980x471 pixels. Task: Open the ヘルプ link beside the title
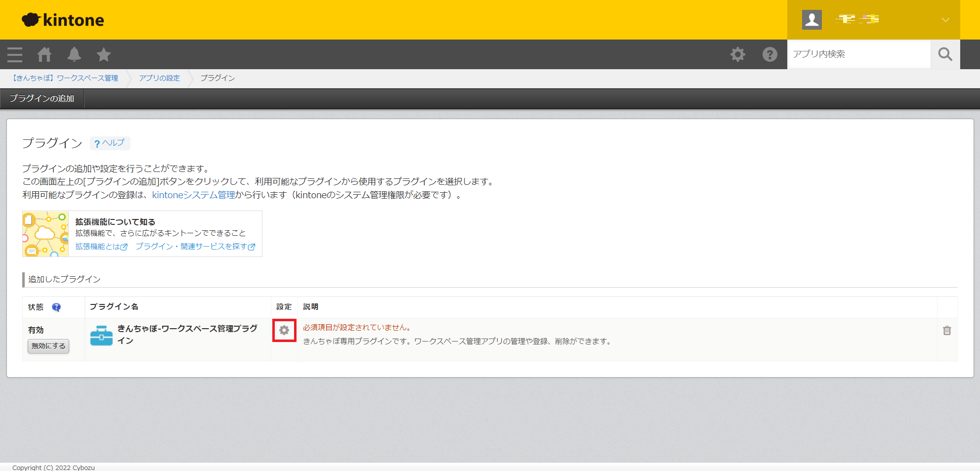[110, 143]
